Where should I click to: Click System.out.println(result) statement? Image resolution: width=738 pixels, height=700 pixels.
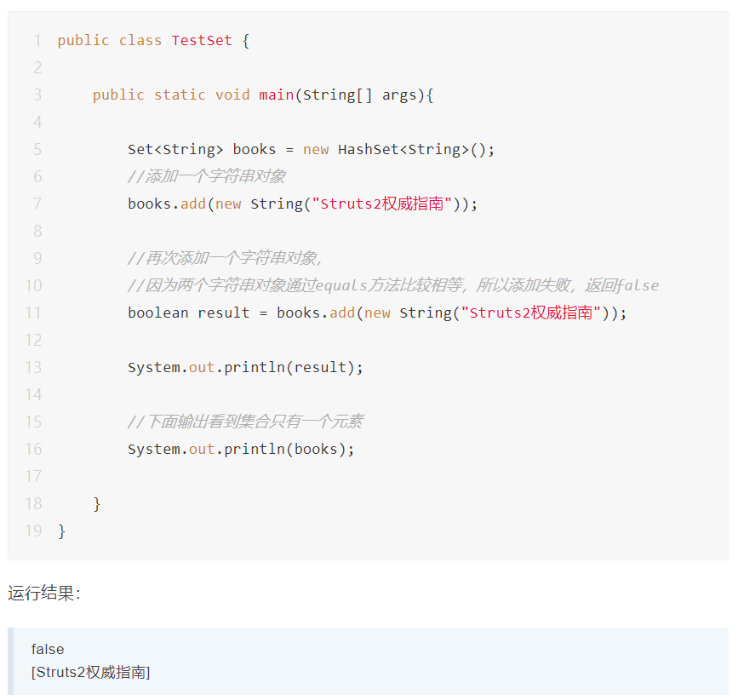click(245, 368)
